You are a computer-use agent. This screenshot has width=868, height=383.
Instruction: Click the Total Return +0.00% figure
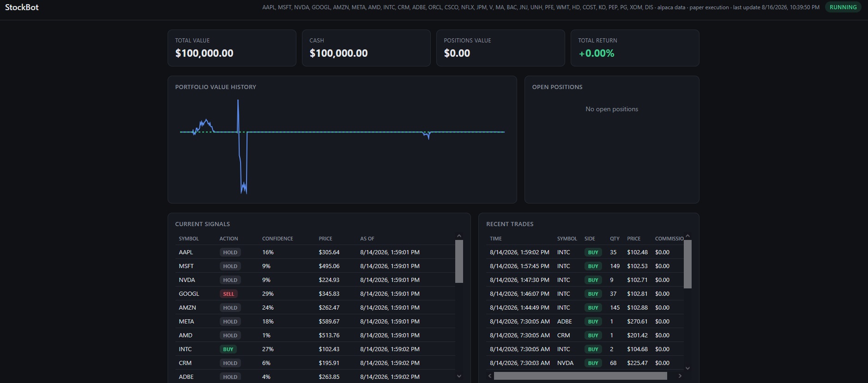597,53
